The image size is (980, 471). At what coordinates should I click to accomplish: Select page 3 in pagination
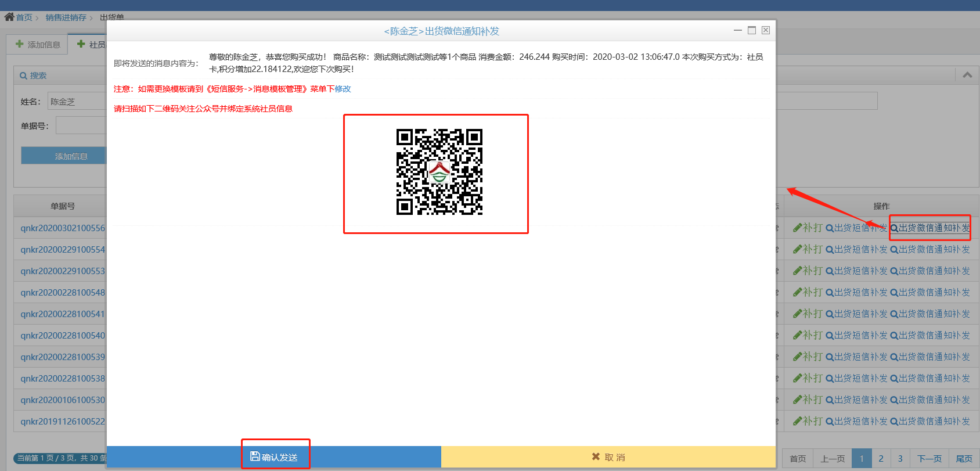pos(900,458)
